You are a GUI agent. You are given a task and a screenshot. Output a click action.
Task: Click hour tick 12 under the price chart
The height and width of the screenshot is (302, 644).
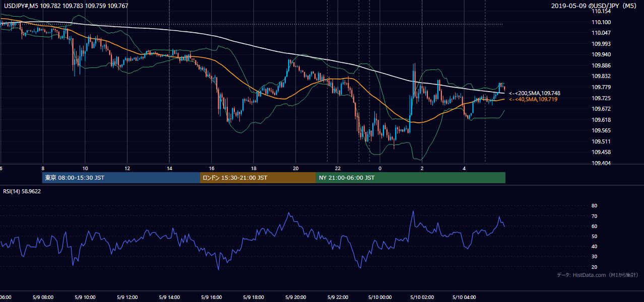tap(127, 168)
